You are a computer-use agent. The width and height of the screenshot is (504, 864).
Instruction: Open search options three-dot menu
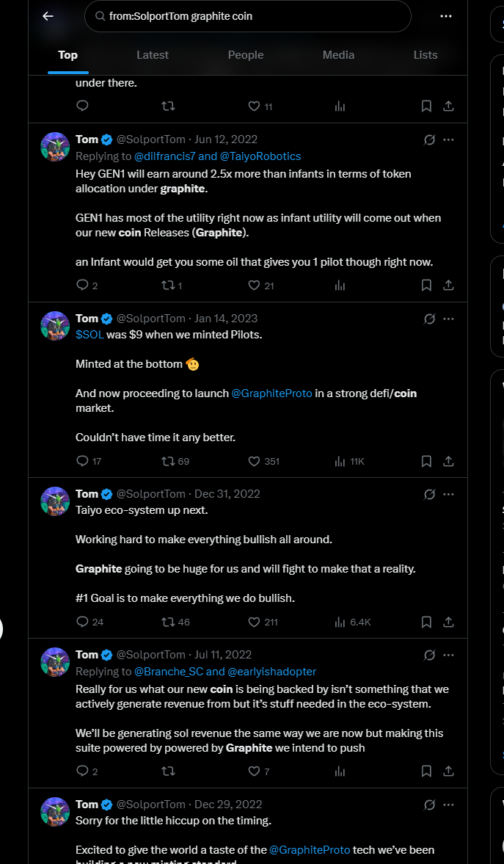[x=446, y=16]
